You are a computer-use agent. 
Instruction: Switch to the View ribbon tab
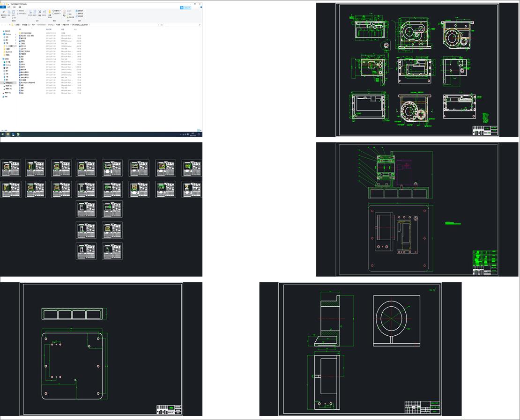20,7
